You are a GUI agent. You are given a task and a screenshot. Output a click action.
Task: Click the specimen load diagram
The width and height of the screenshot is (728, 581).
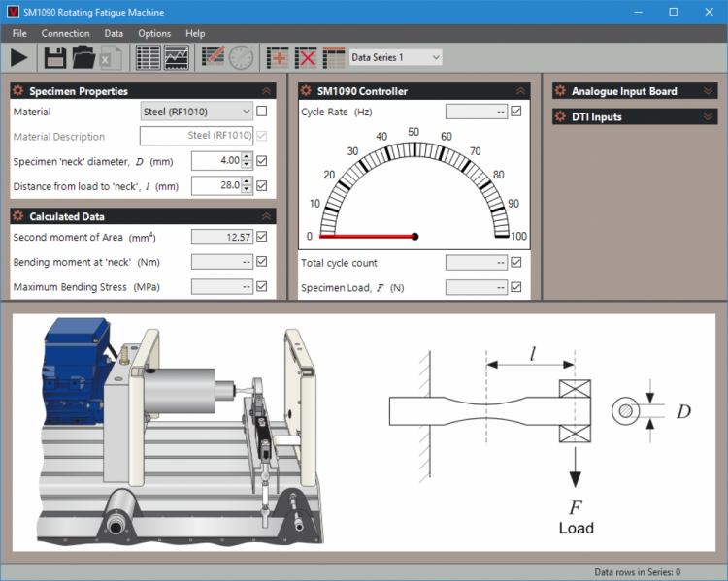(x=540, y=440)
